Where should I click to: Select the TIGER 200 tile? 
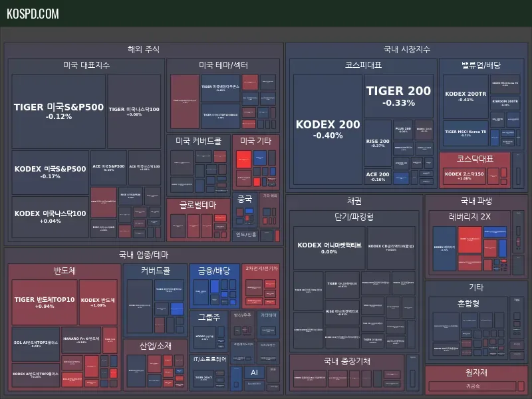coord(398,96)
